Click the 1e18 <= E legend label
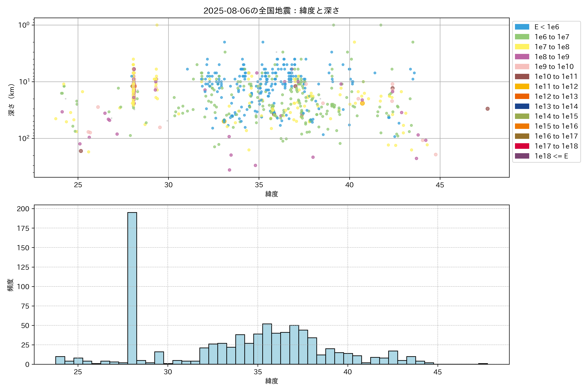Screen dimensions: 588x392 [x=551, y=156]
